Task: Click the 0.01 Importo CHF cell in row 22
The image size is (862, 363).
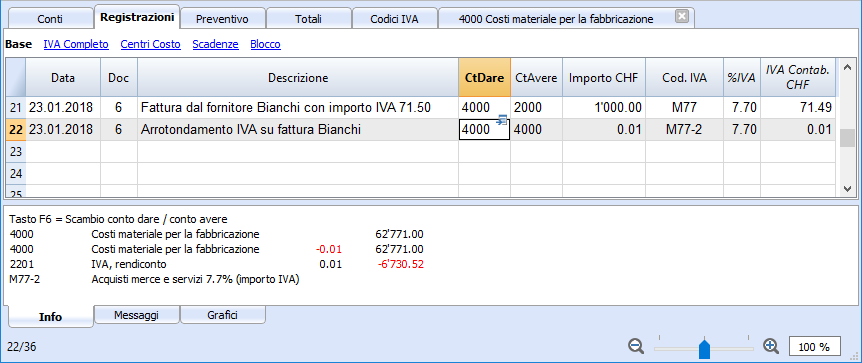Action: [604, 130]
